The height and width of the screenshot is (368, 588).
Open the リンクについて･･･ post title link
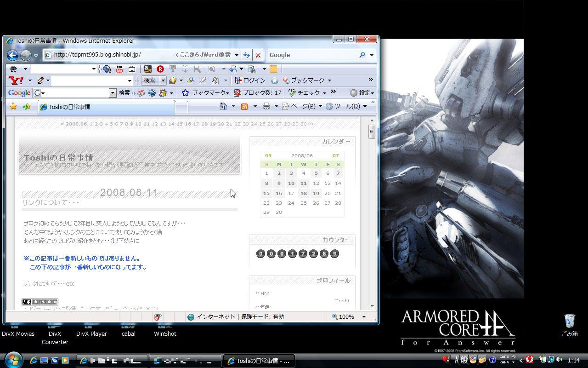51,203
